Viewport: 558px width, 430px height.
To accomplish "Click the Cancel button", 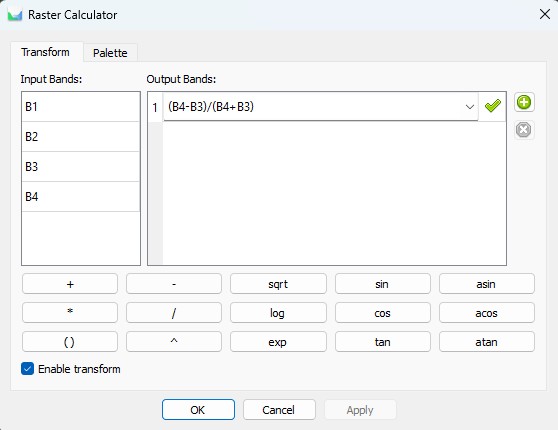I will coord(279,410).
